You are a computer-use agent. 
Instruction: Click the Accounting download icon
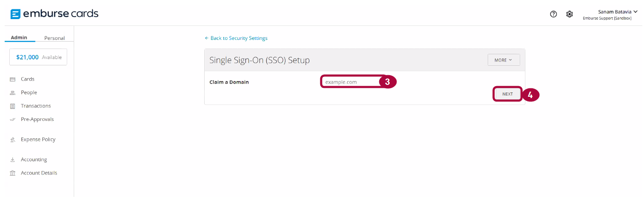click(13, 160)
